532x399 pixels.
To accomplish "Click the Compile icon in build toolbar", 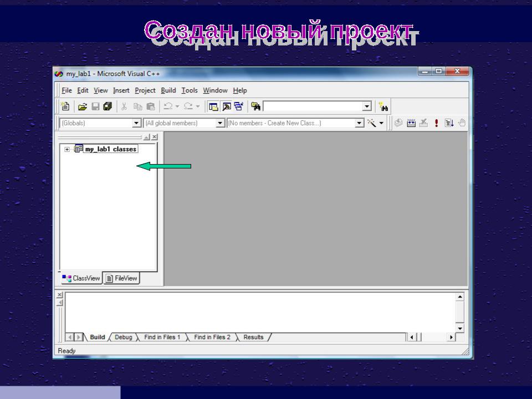I will pos(398,123).
